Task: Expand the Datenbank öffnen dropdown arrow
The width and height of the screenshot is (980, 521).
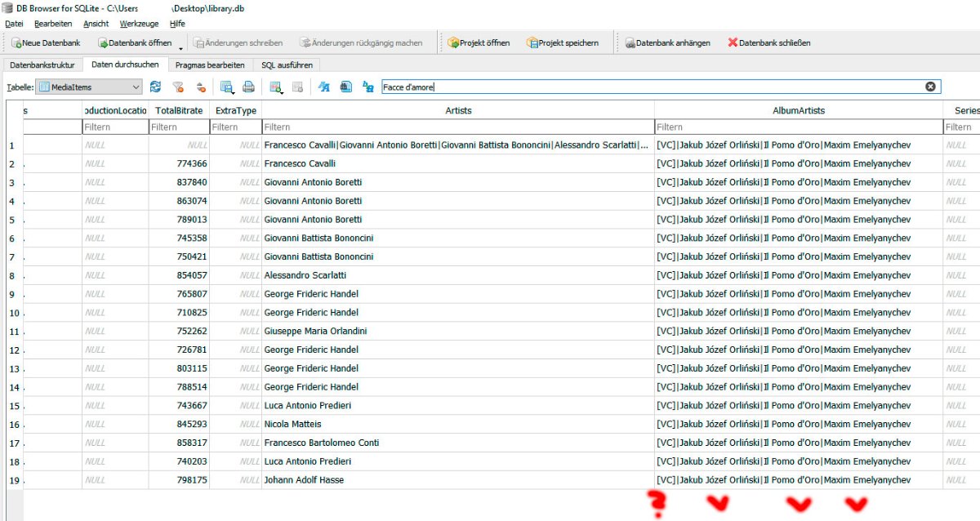Action: [x=180, y=47]
